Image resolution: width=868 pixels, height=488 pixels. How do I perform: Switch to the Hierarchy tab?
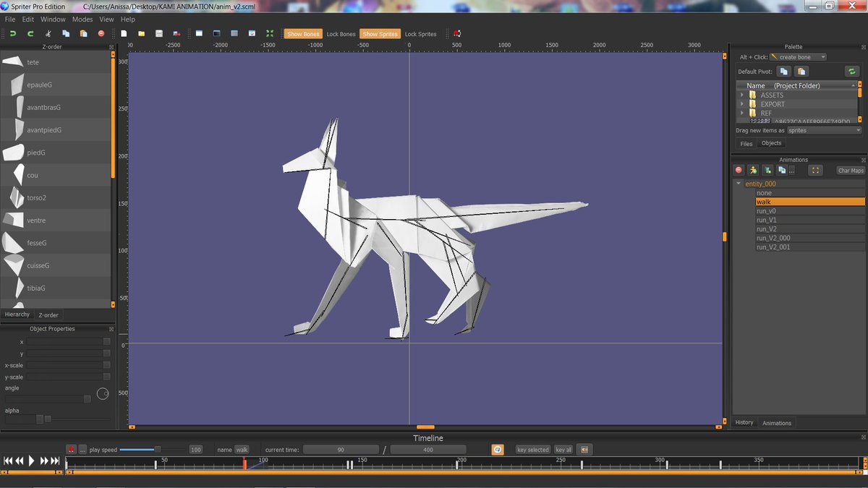17,314
